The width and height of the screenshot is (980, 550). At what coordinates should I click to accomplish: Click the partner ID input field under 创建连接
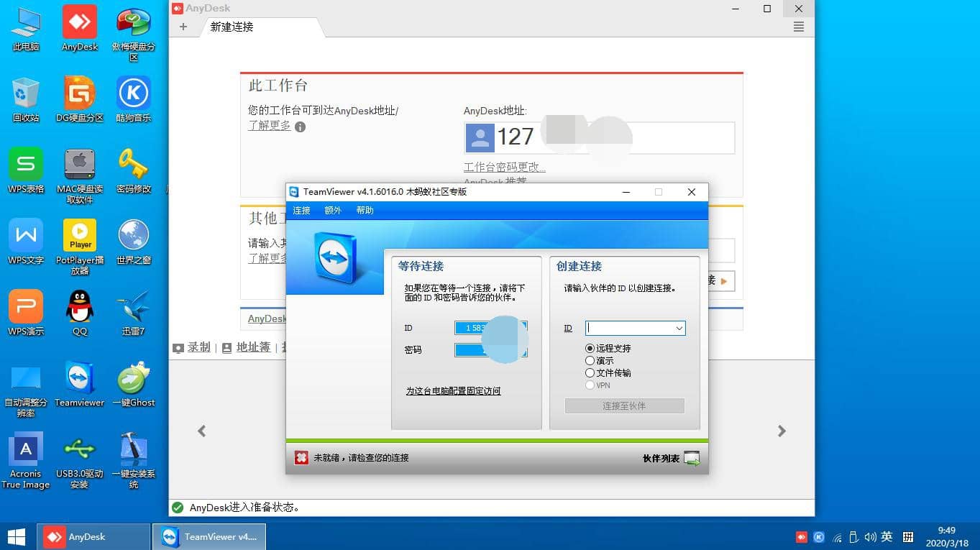tap(629, 328)
